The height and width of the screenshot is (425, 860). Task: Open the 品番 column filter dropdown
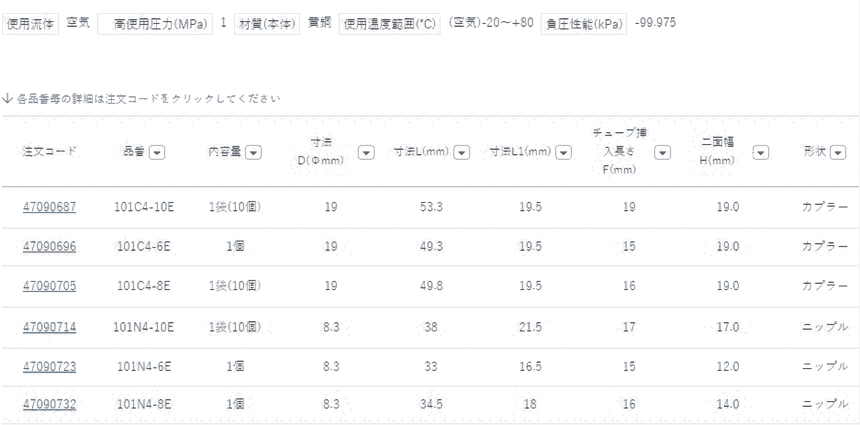(157, 152)
